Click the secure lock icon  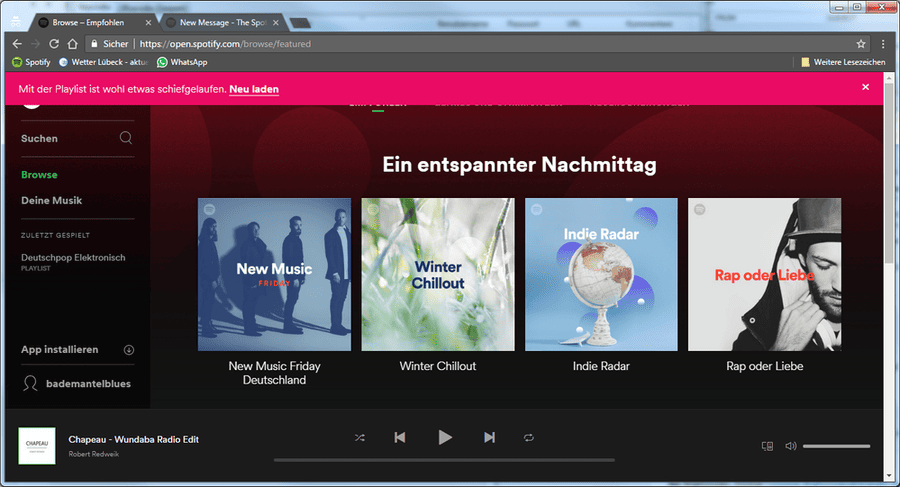pos(94,44)
